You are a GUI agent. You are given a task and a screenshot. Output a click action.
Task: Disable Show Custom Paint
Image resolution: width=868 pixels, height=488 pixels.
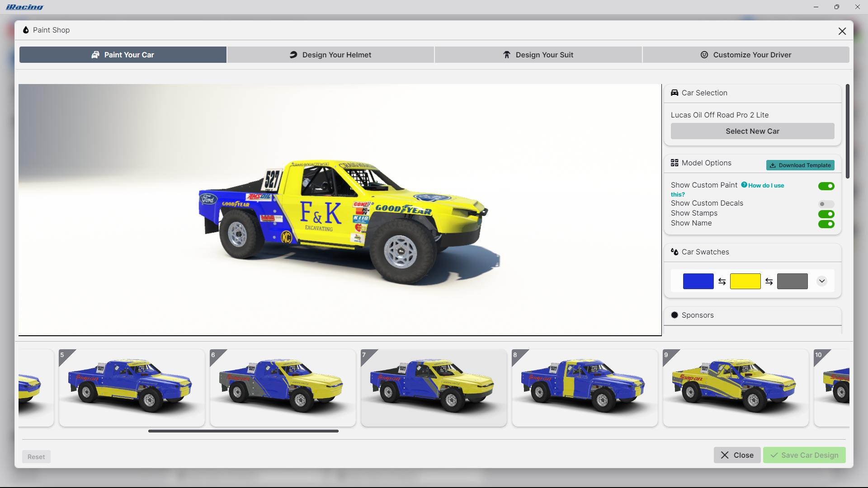point(826,186)
